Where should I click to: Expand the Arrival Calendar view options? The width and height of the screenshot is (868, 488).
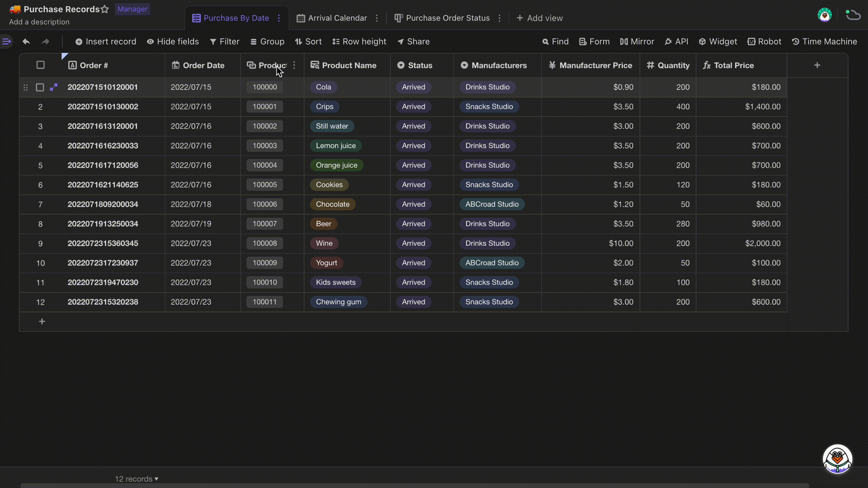click(376, 18)
